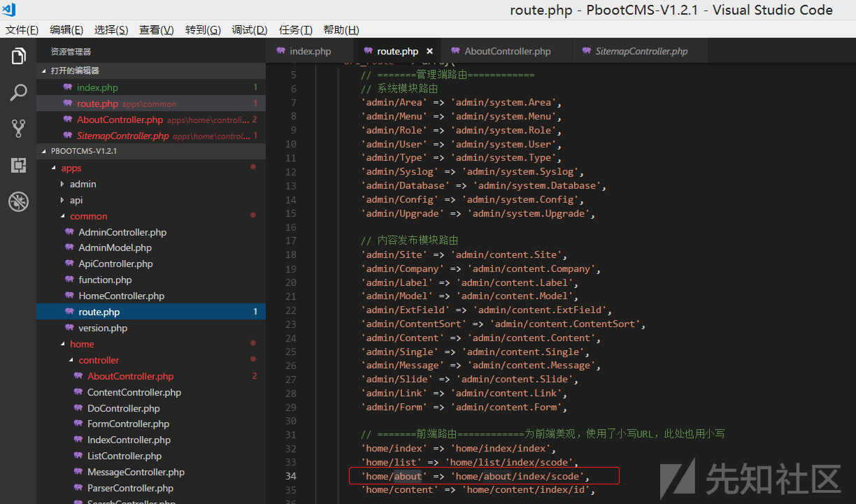Click 'home/content' key on line 35

pyautogui.click(x=399, y=490)
